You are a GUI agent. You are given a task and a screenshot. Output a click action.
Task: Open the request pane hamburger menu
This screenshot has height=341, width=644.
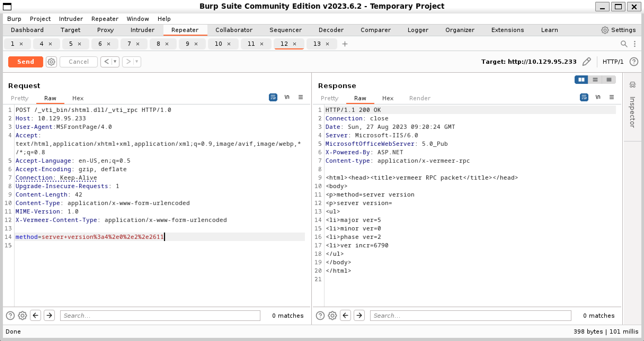pos(300,97)
